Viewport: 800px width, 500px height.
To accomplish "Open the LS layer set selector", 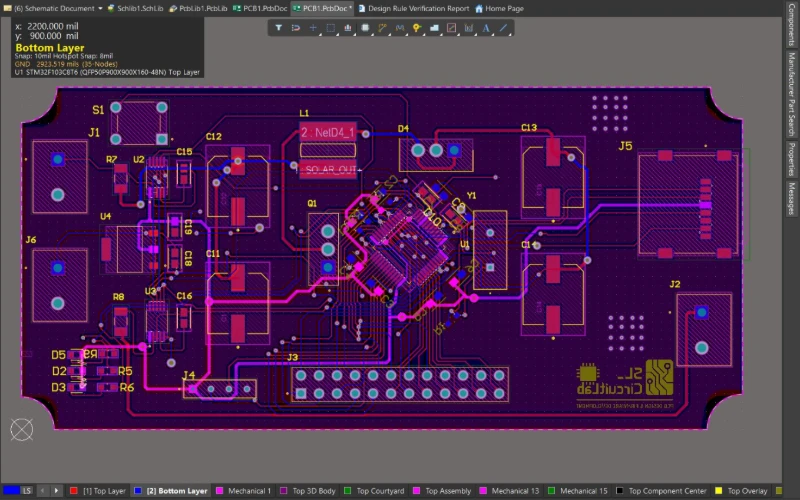I will [x=27, y=491].
